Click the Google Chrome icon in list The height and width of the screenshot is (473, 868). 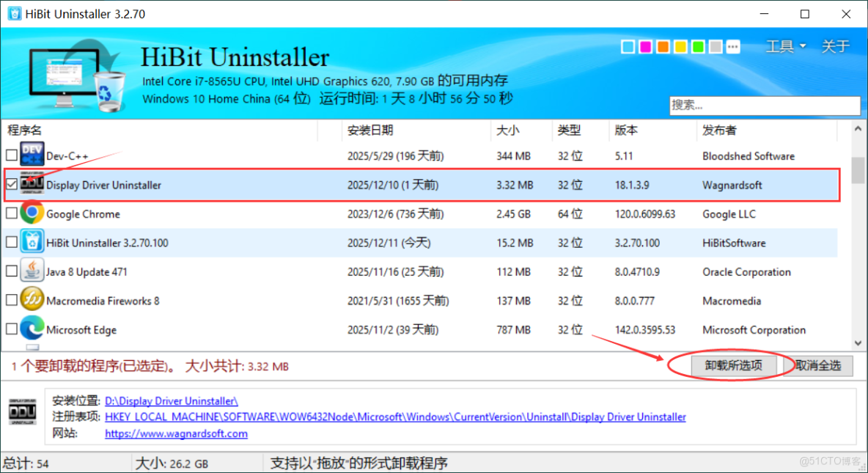[x=32, y=213]
